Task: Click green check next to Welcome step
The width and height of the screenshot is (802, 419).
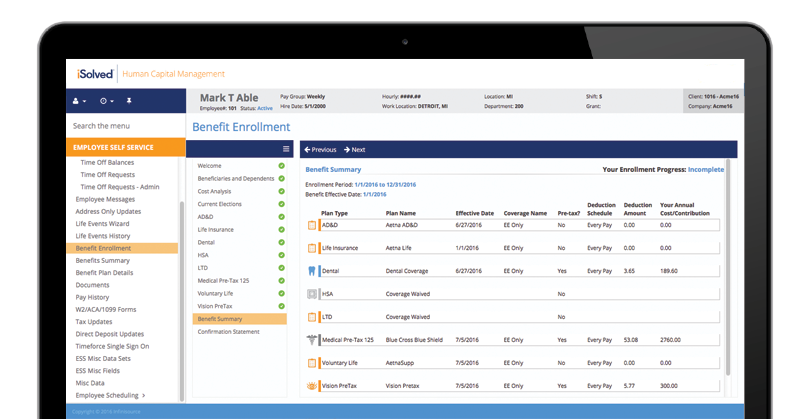Action: [281, 166]
